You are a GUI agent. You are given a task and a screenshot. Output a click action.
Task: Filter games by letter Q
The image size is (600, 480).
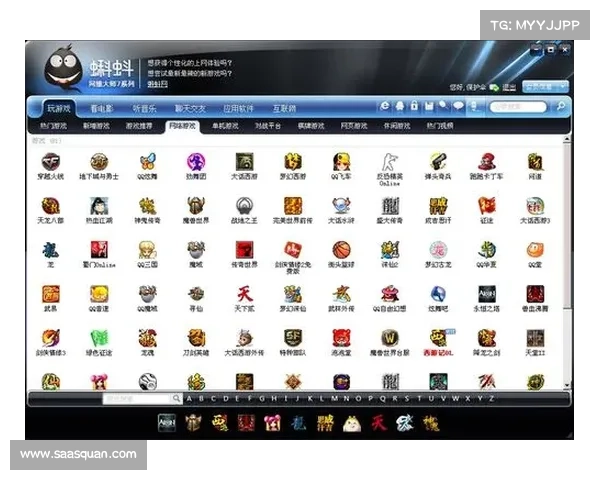383,398
